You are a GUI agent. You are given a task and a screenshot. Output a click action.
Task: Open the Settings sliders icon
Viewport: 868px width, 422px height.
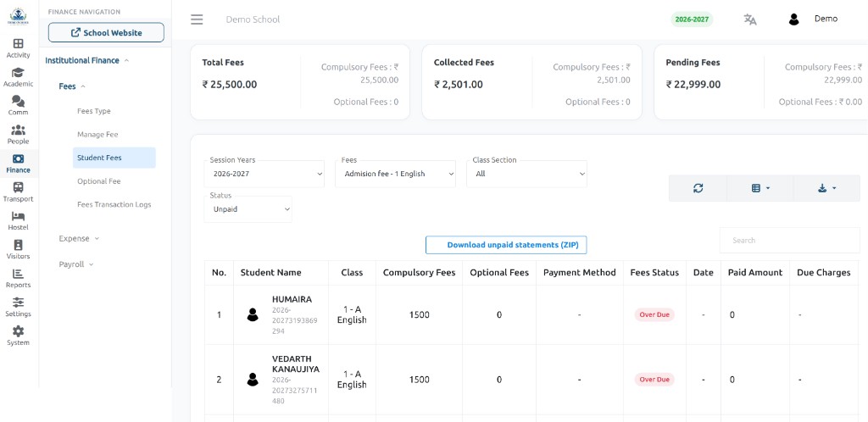coord(19,303)
